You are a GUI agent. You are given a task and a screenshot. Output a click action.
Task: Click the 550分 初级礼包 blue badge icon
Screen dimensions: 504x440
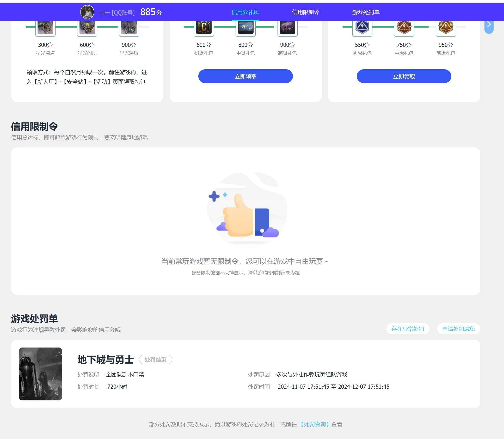coord(362,28)
